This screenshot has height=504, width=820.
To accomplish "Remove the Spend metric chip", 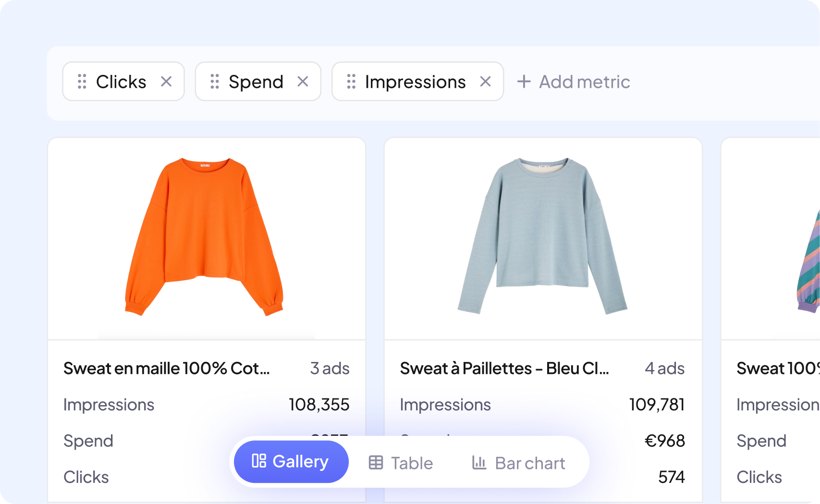I will [x=303, y=82].
